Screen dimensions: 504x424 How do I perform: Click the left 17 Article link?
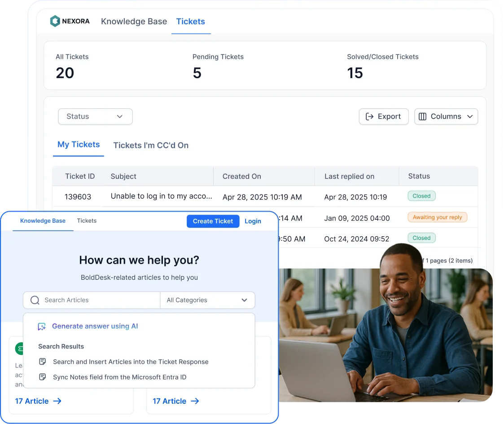pyautogui.click(x=32, y=401)
